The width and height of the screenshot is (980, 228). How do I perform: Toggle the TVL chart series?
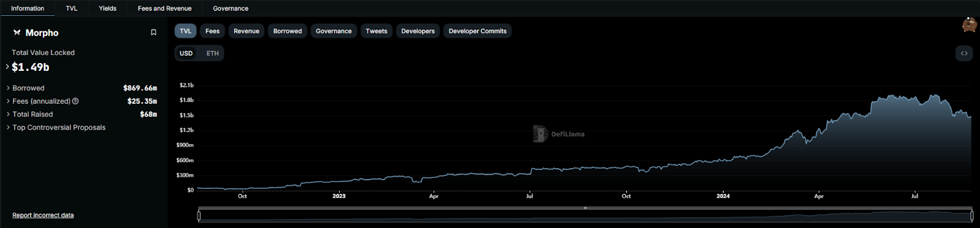(x=186, y=31)
